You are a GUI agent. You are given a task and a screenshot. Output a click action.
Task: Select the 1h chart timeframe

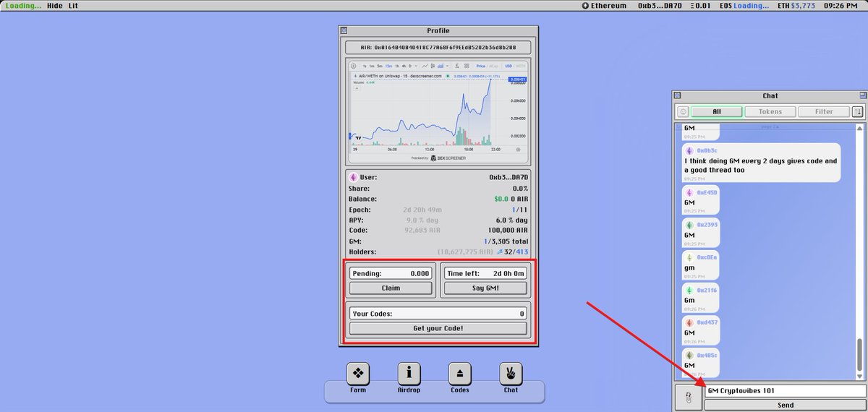pos(397,66)
